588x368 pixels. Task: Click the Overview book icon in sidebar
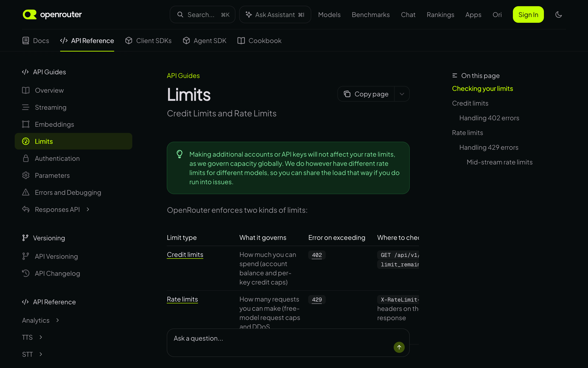(26, 90)
